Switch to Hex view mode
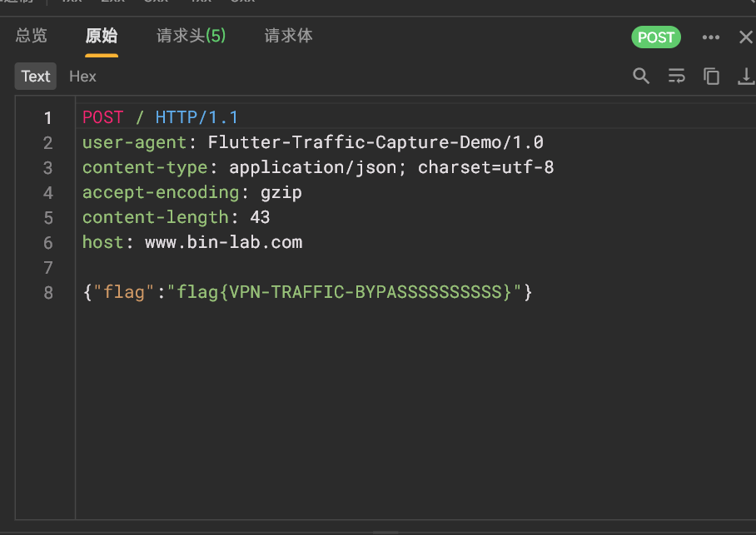756x535 pixels. [x=82, y=77]
